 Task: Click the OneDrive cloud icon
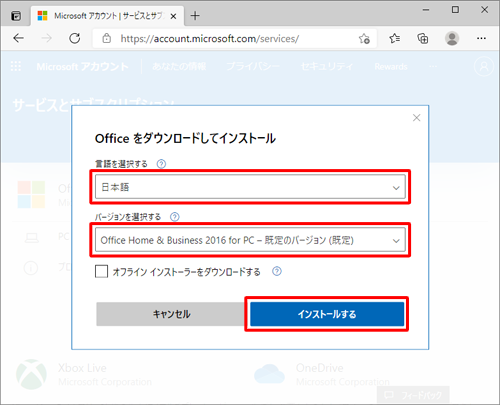tap(269, 374)
